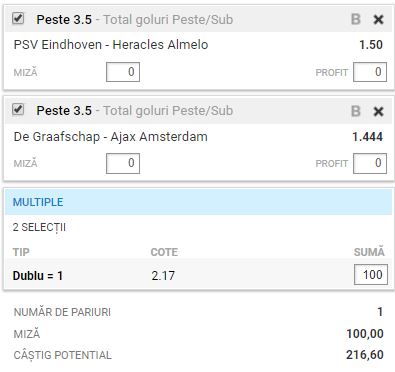Click the B banker icon for De Graafschap
The image size is (395, 372).
(x=356, y=111)
